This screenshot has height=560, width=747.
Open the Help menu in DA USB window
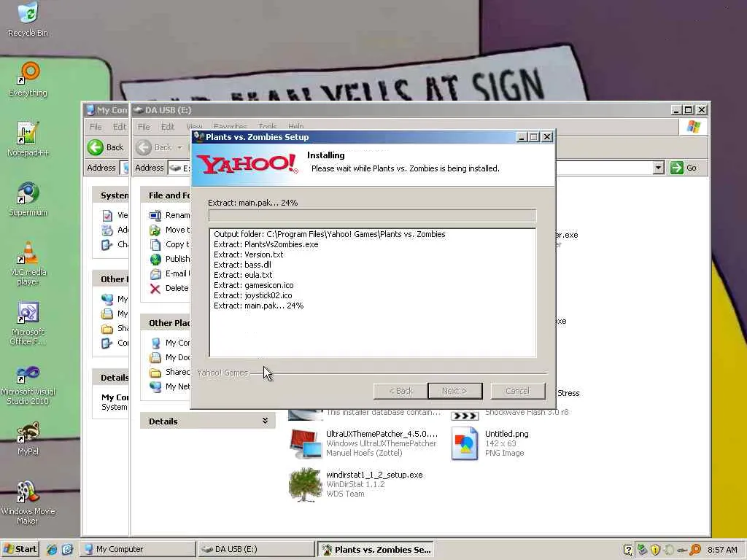pos(296,126)
